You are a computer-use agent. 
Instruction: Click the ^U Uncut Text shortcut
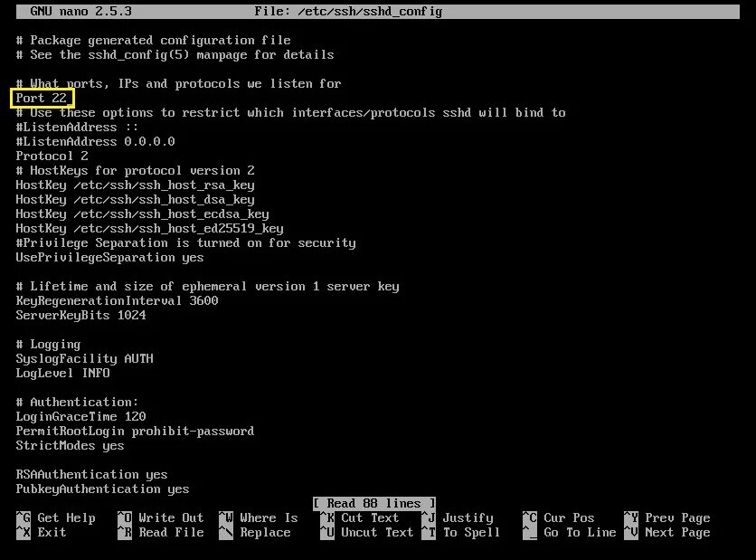click(367, 533)
